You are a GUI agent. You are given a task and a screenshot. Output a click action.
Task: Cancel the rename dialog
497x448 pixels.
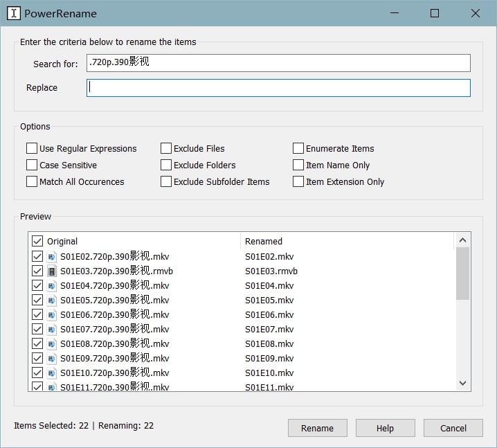453,428
